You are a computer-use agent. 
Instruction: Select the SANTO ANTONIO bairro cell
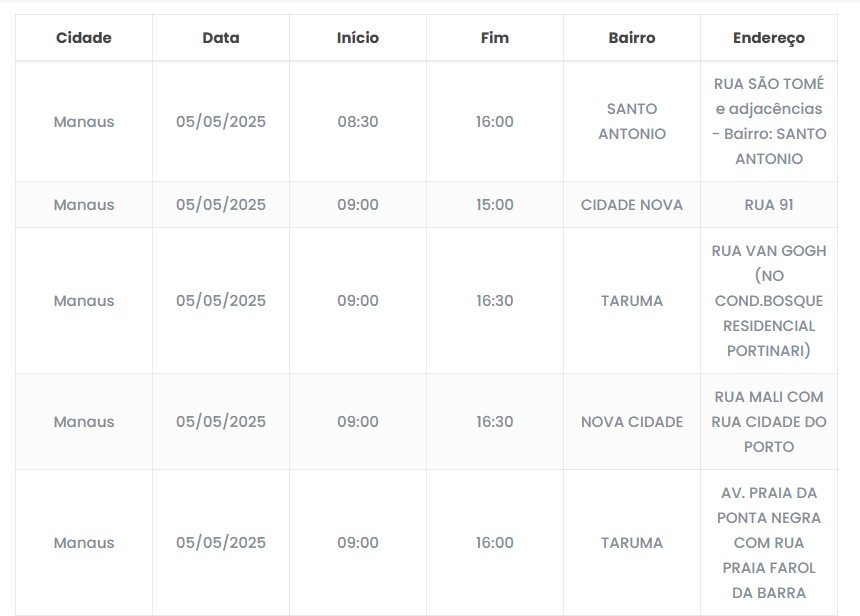[632, 122]
